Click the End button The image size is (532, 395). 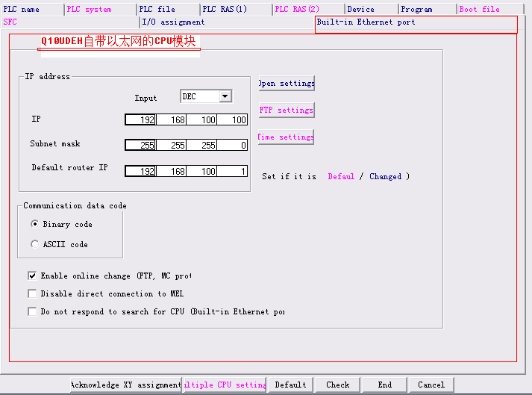pos(384,385)
